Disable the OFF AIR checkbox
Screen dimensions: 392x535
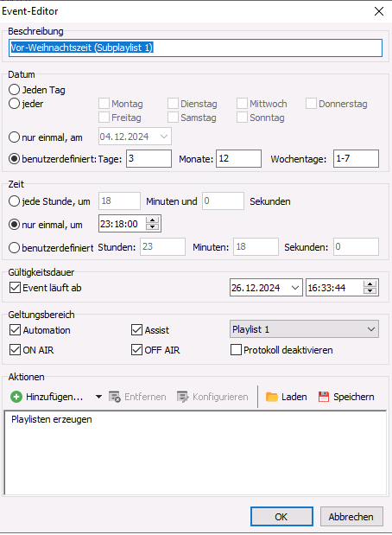[136, 350]
